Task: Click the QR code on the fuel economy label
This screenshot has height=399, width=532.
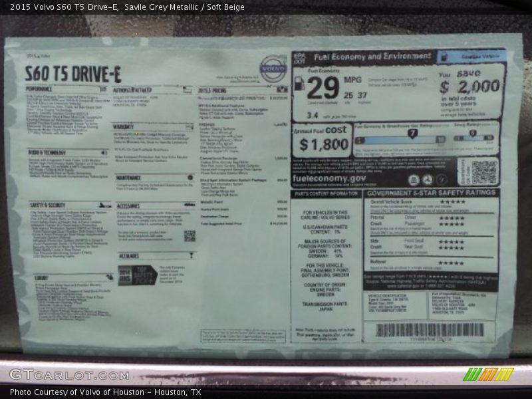Action: 484,172
